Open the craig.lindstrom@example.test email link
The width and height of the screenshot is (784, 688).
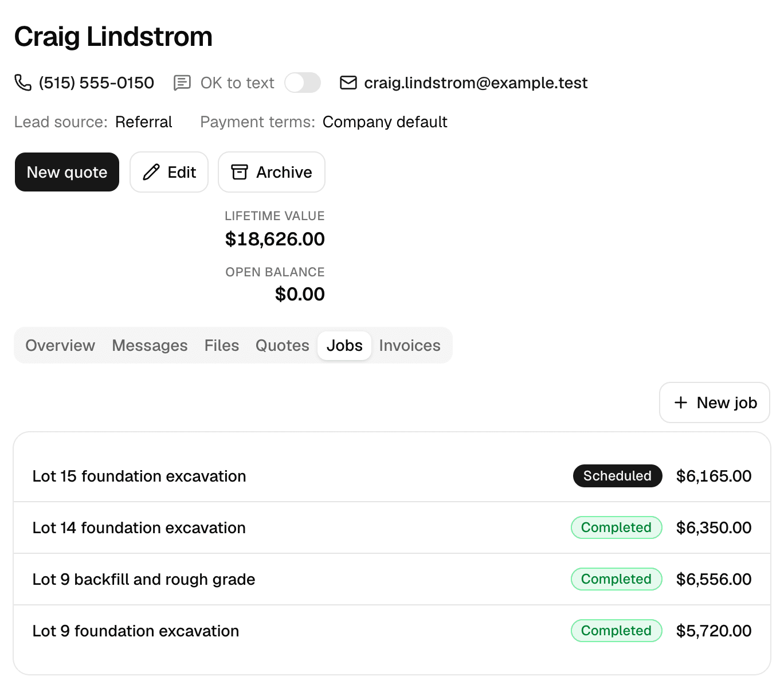tap(476, 83)
